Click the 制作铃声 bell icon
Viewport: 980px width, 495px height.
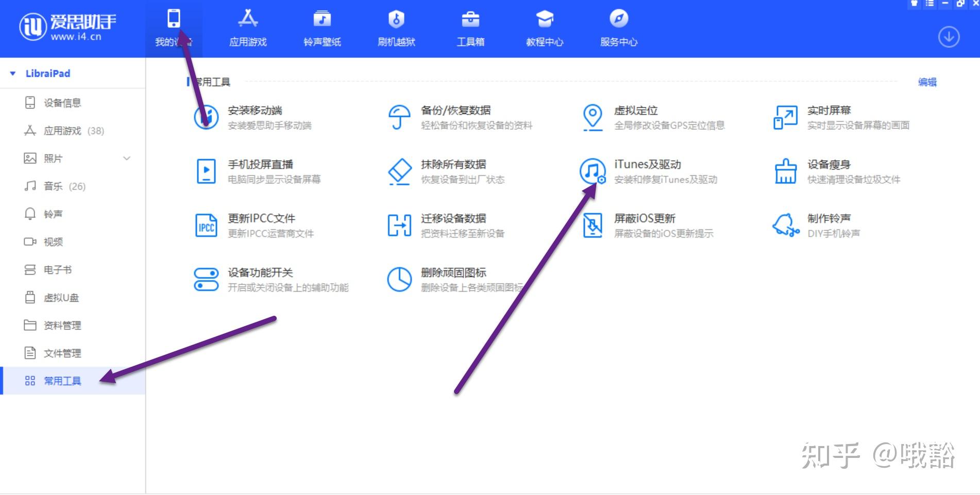(785, 226)
